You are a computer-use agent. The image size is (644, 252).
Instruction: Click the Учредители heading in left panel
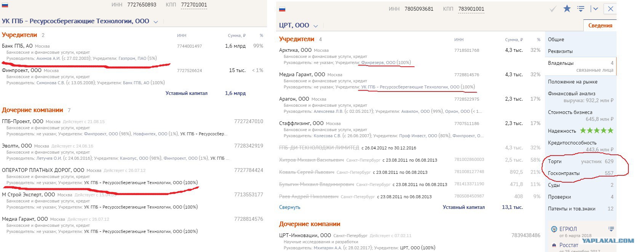[x=19, y=35]
